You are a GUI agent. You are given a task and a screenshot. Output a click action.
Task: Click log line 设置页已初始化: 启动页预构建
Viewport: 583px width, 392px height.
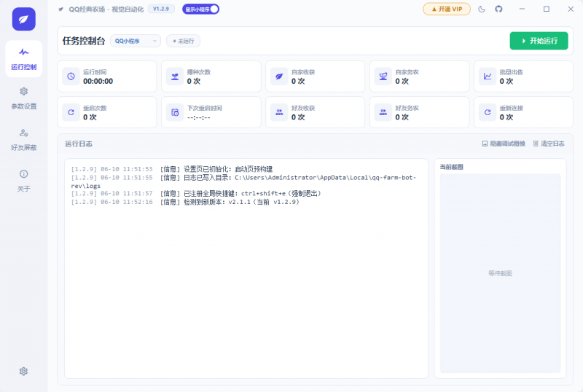pos(172,169)
